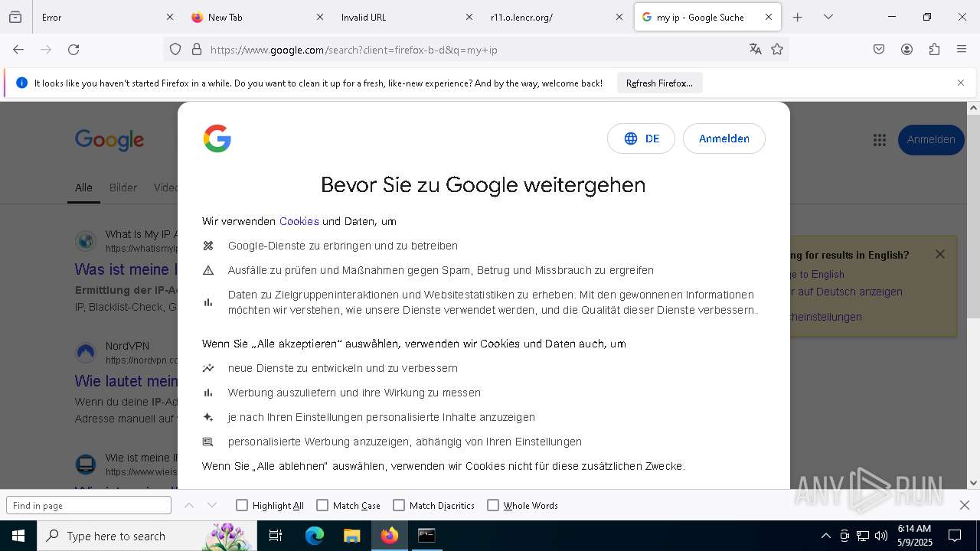Click the Google logo on results page
The image size is (980, 551).
click(109, 140)
